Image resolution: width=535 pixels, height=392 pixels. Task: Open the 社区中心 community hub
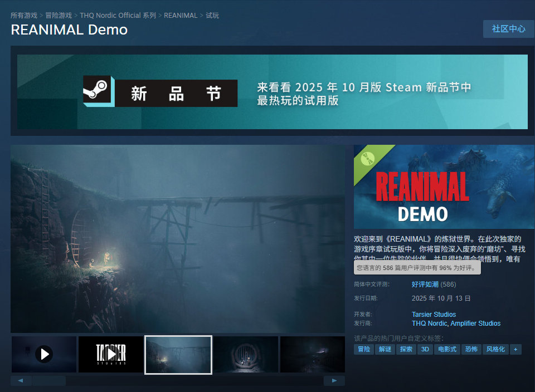508,29
